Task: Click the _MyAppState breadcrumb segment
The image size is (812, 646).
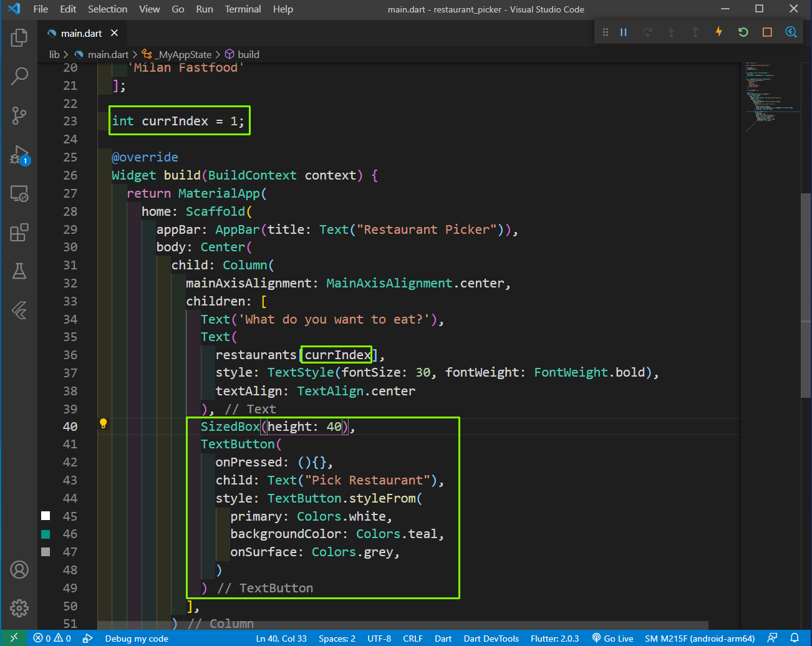Action: click(x=177, y=54)
